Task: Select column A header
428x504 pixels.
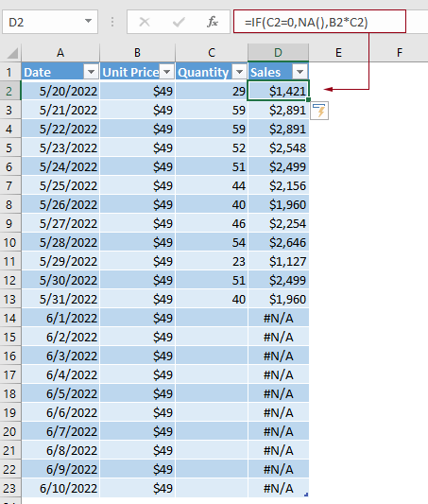Action: click(60, 52)
